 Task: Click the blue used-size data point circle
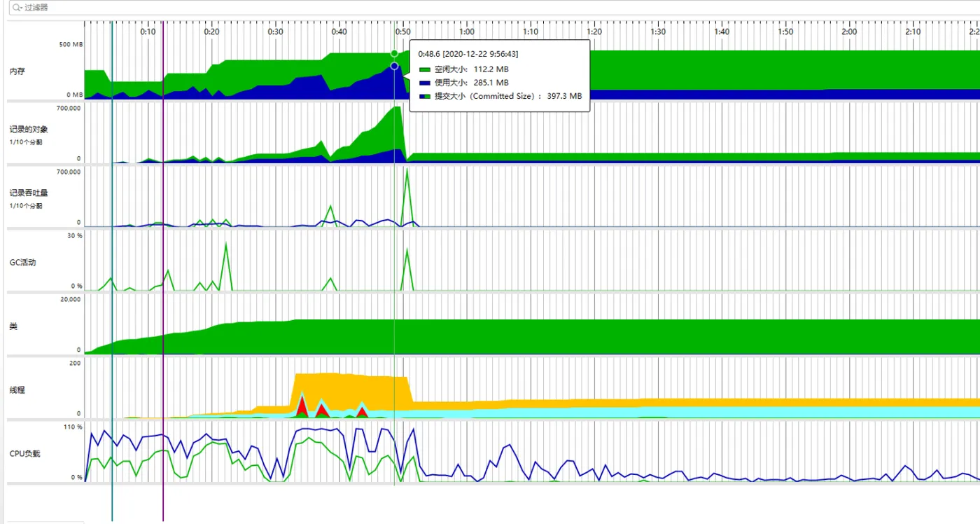coord(395,66)
